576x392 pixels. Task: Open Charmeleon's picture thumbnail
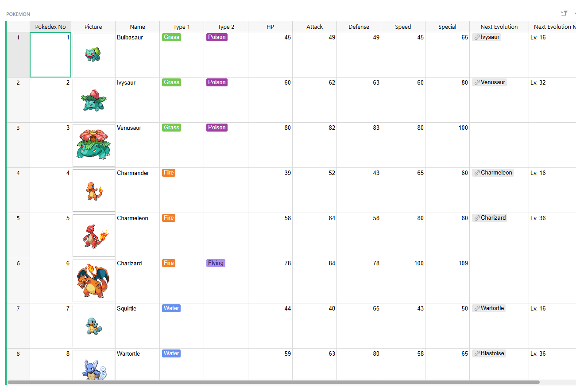tap(94, 236)
